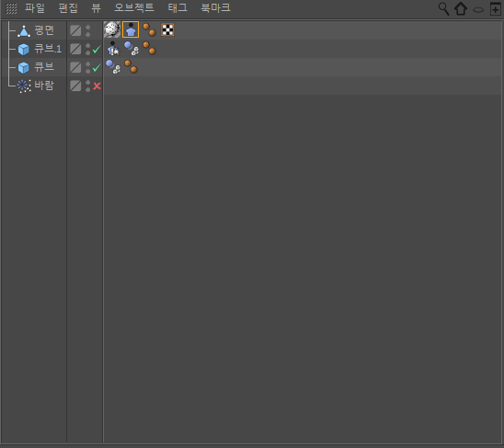Select the cloth collider tag on 큐브.1
Viewport: 504px width, 448px height.
tap(113, 49)
